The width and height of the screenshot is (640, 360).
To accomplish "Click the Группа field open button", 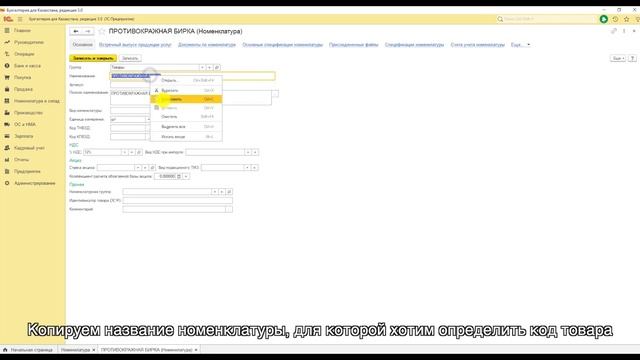I will click(217, 67).
